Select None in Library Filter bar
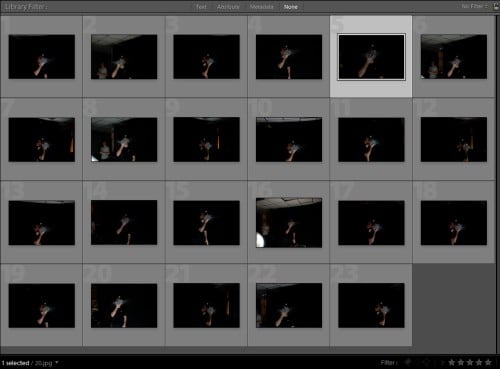Screen dimensions: 500x369 click(291, 7)
